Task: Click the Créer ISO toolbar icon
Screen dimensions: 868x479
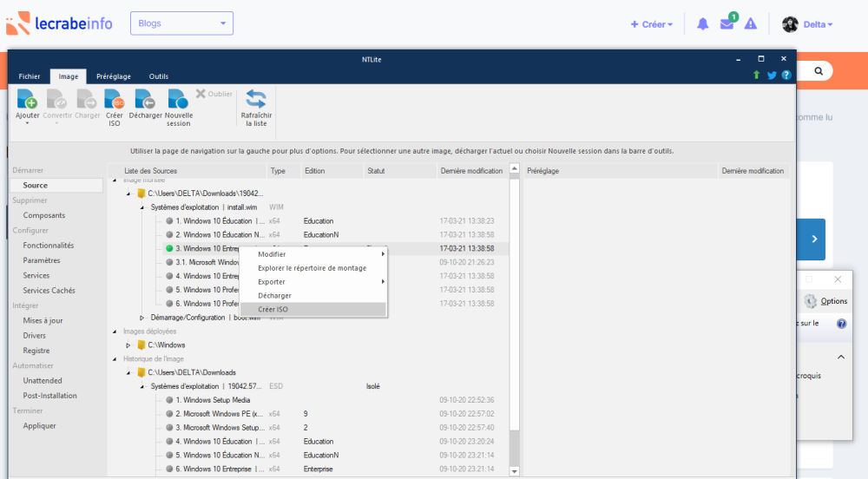Action: click(114, 99)
